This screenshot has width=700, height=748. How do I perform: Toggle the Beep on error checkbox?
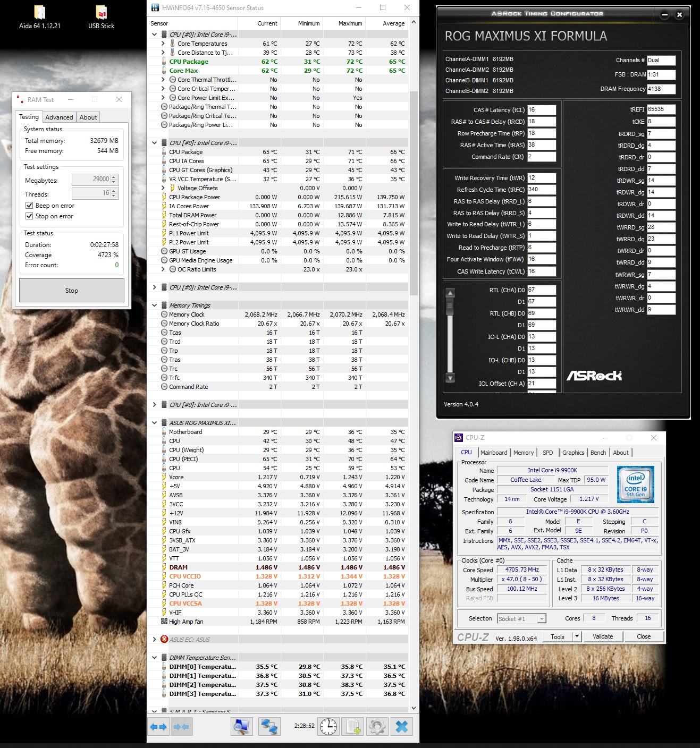tap(29, 206)
